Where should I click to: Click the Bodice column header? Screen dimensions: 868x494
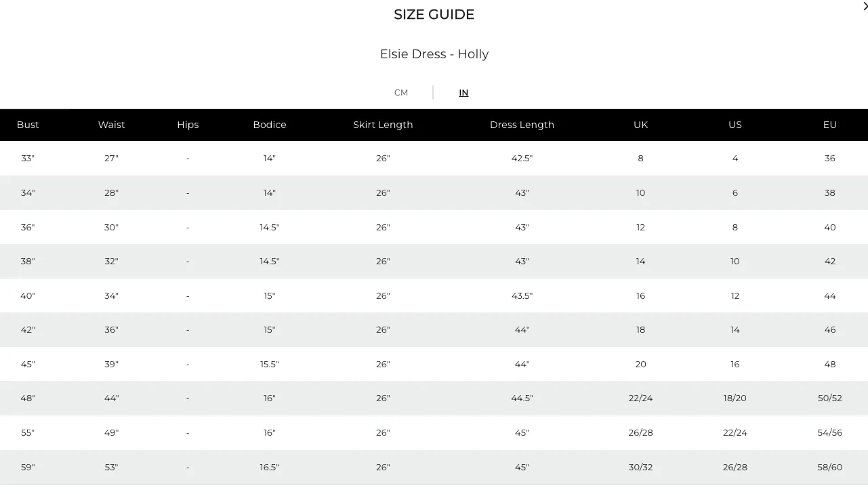tap(270, 125)
